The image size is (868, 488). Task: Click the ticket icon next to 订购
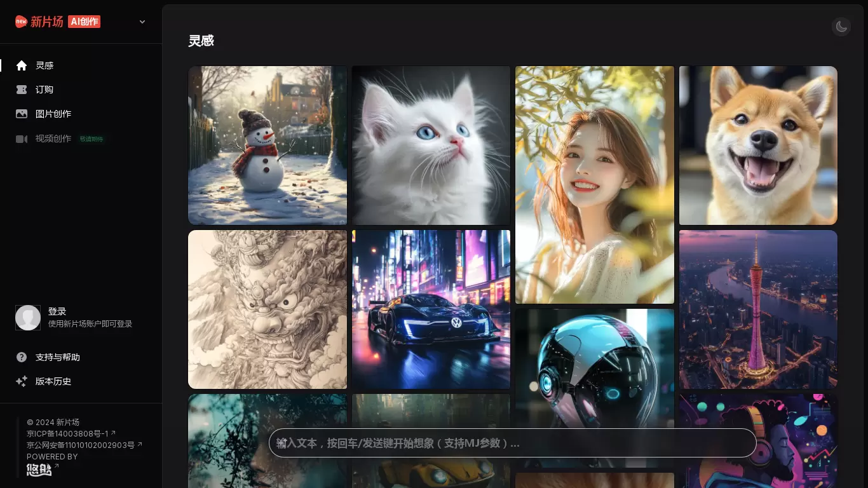pyautogui.click(x=22, y=90)
